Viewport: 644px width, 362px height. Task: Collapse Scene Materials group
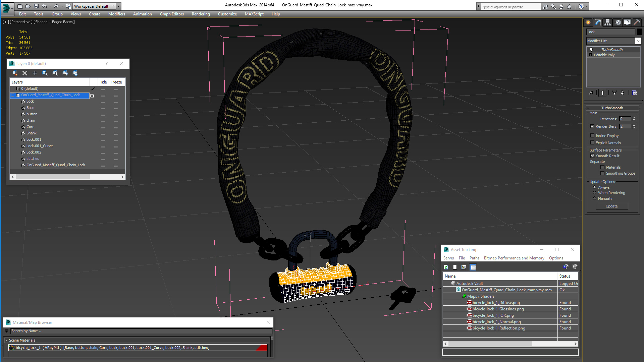pos(7,340)
